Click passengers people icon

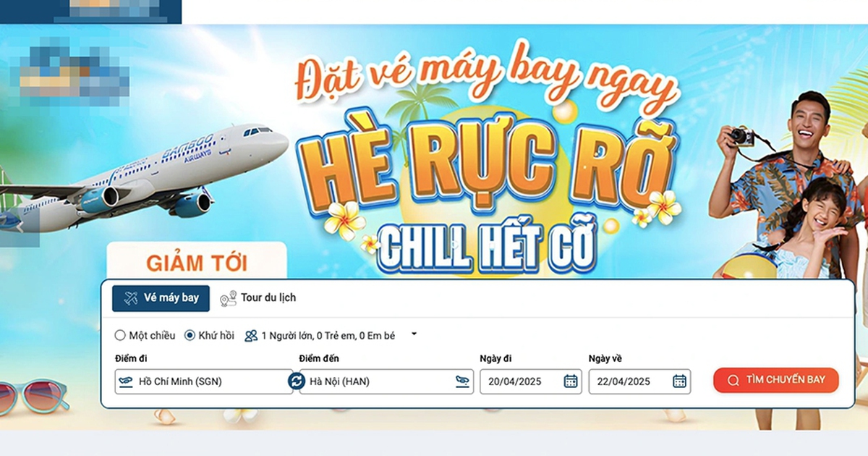(251, 335)
